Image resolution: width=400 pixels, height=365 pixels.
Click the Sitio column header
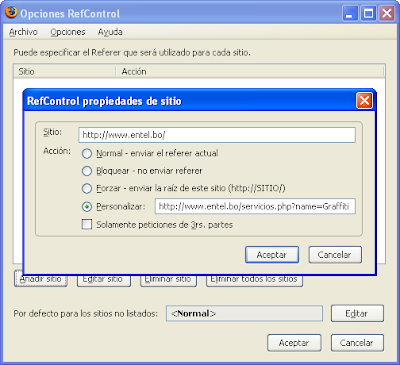pos(65,72)
